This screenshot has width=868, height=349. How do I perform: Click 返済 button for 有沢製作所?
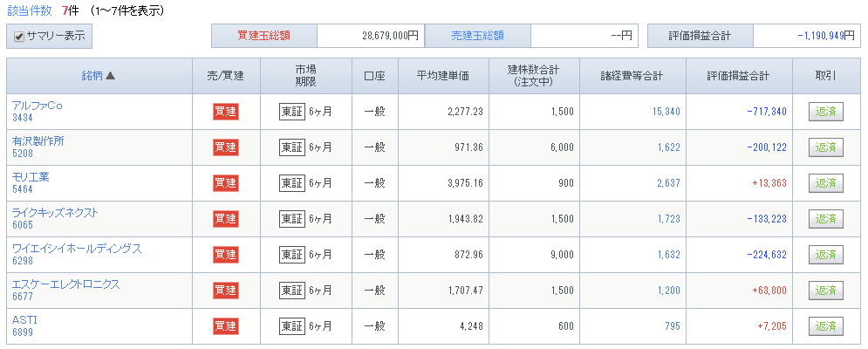point(825,147)
